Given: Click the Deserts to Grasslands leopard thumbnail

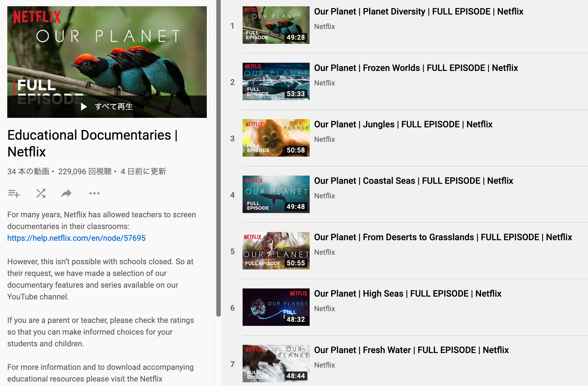Looking at the screenshot, I should pyautogui.click(x=276, y=251).
